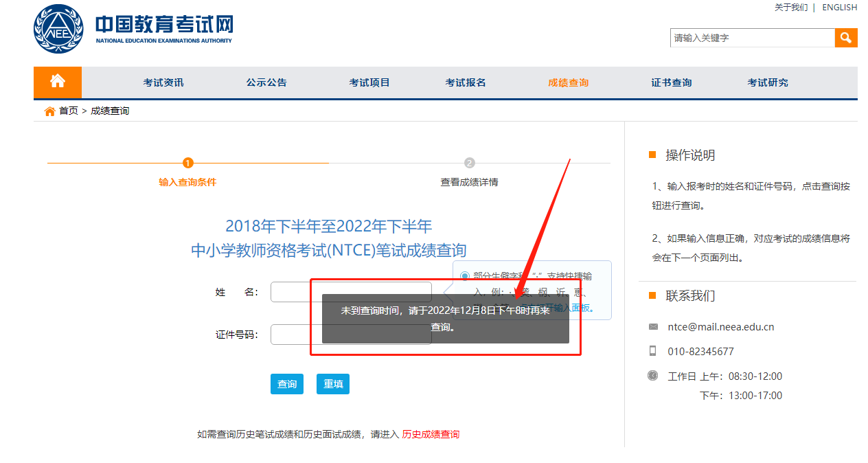Click the 中国教育考试网 site title
The width and height of the screenshot is (868, 463).
164,25
